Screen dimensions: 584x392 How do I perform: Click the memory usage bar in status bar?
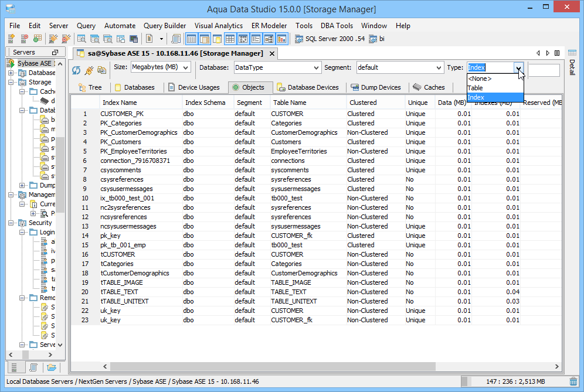[515, 381]
